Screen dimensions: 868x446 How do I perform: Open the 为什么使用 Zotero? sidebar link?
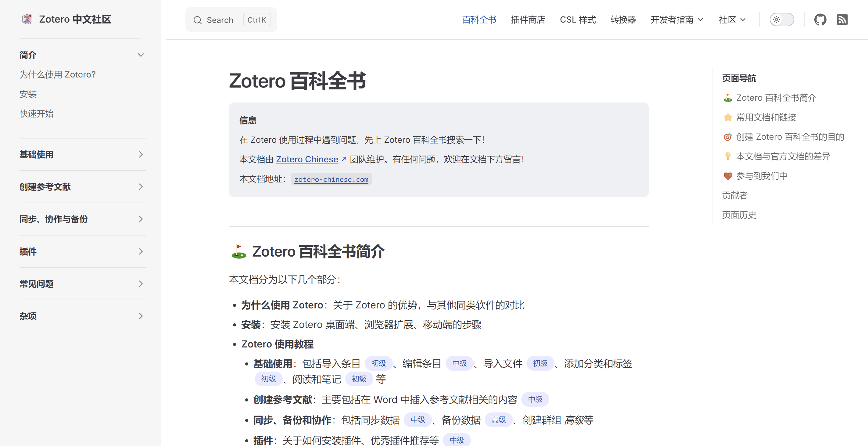(58, 74)
